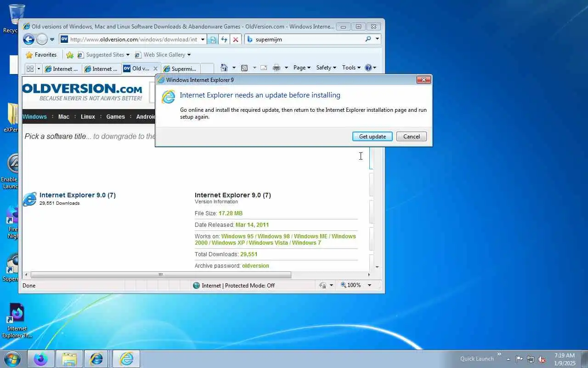
Task: Close the Old v... tab
Action: click(x=155, y=69)
